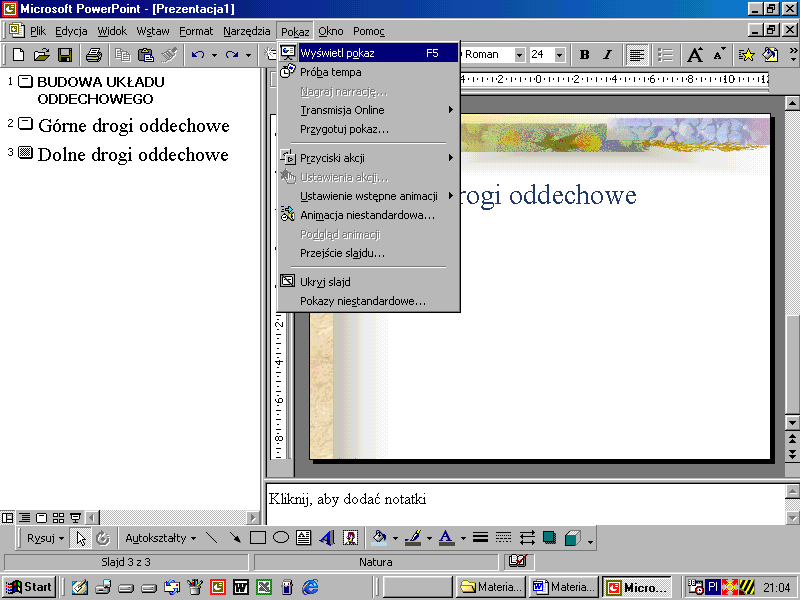
Task: Activate Free Rotate tool
Action: (x=104, y=538)
